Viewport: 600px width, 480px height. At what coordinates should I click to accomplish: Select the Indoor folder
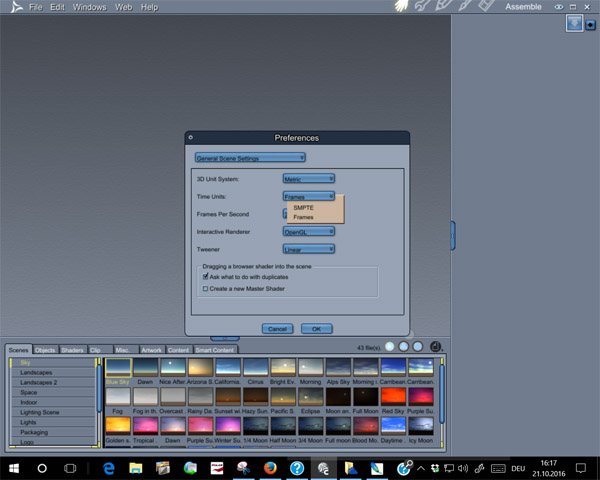tap(53, 402)
